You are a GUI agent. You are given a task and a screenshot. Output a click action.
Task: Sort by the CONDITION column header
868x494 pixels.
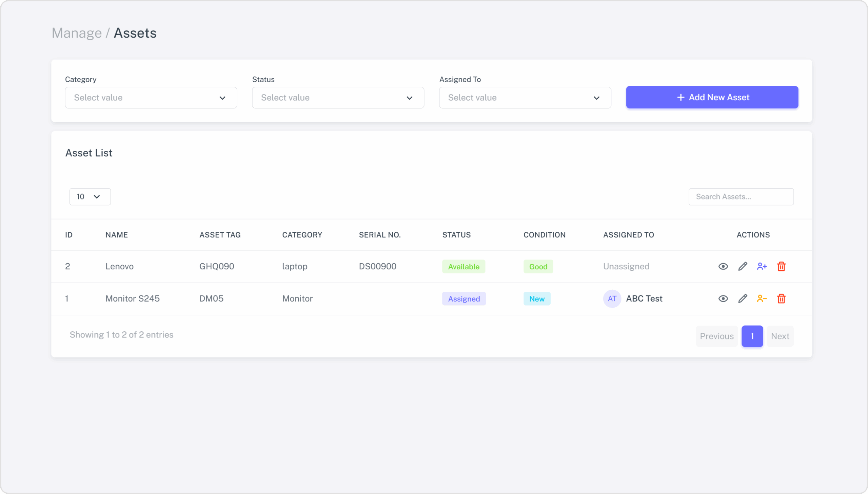point(545,235)
